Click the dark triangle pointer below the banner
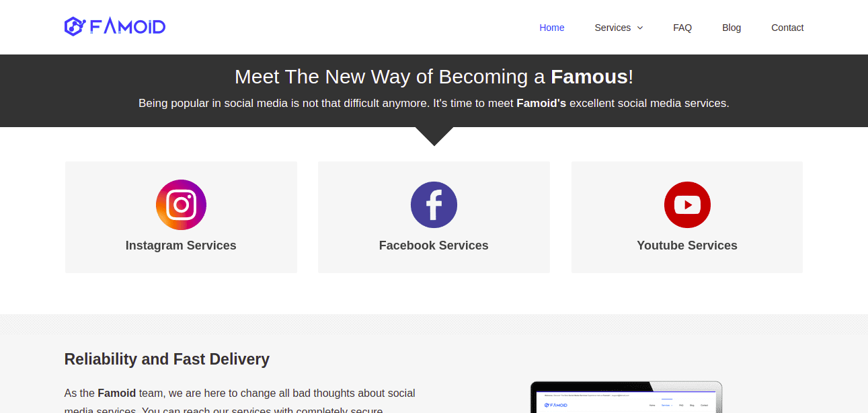Screen dimensions: 868x413 [x=434, y=135]
